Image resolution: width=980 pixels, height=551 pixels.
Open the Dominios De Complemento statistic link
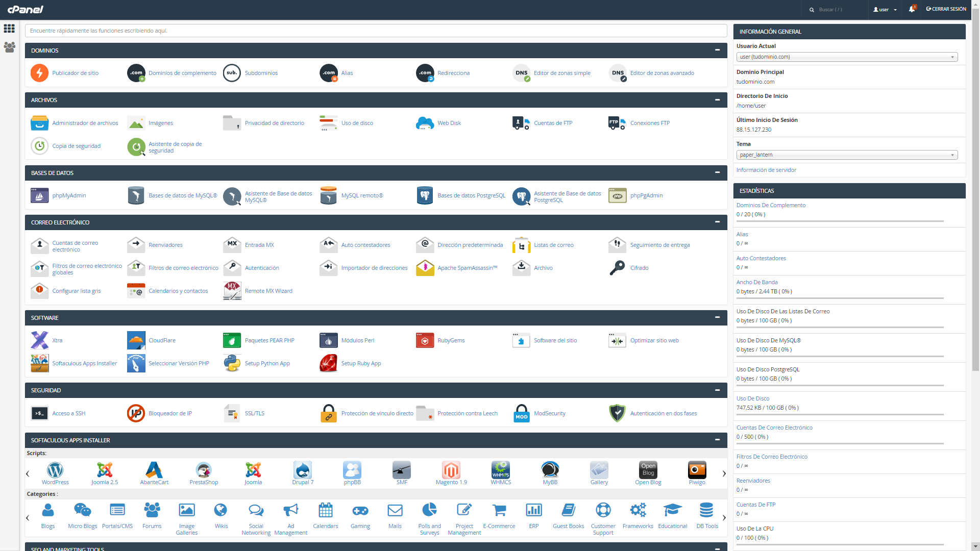(771, 205)
